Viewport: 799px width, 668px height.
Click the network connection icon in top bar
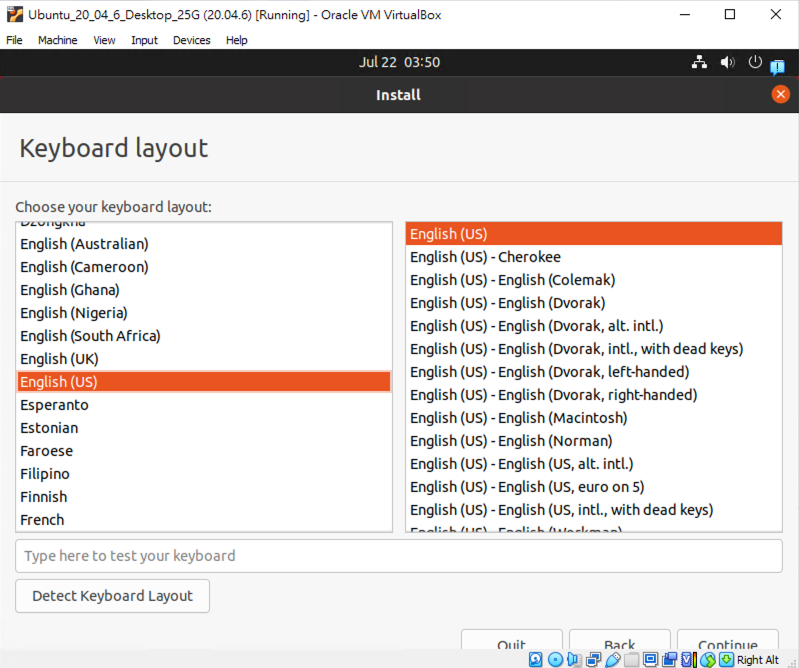tap(699, 62)
